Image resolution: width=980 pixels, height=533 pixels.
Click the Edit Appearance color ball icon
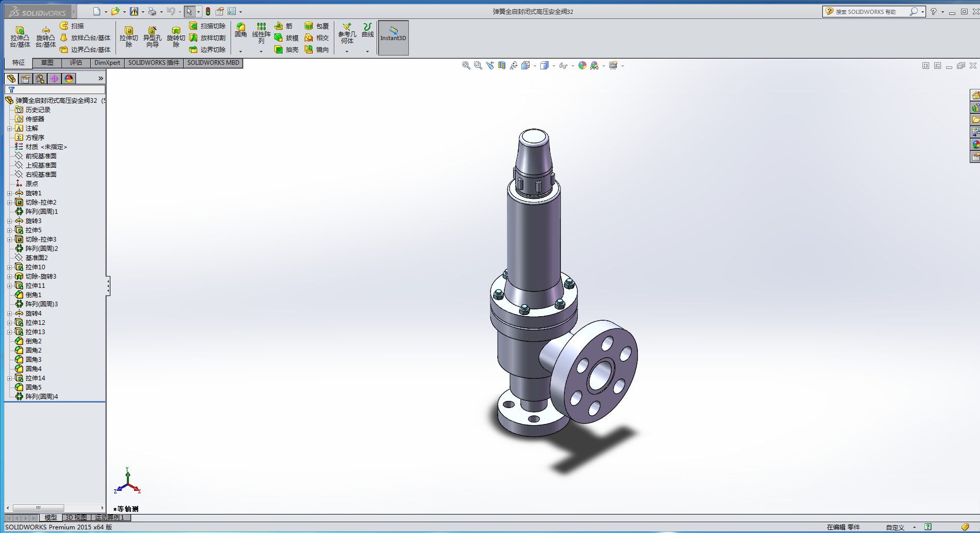click(582, 66)
